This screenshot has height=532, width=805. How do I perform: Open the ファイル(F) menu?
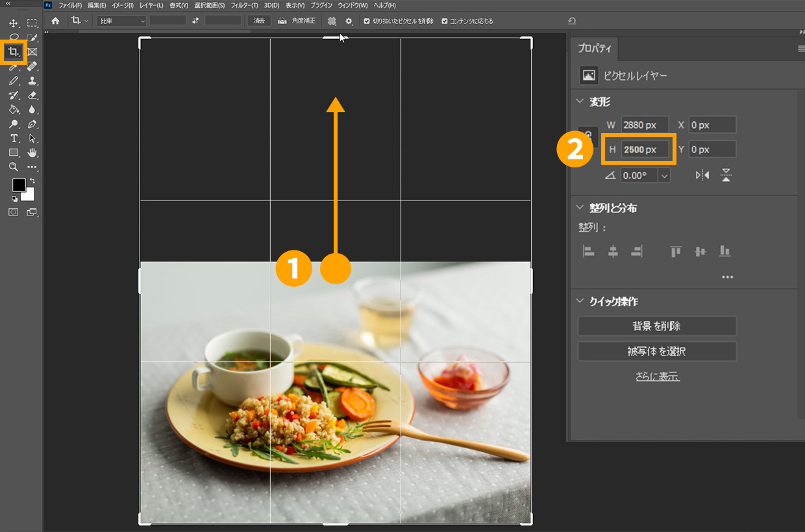tap(70, 5)
